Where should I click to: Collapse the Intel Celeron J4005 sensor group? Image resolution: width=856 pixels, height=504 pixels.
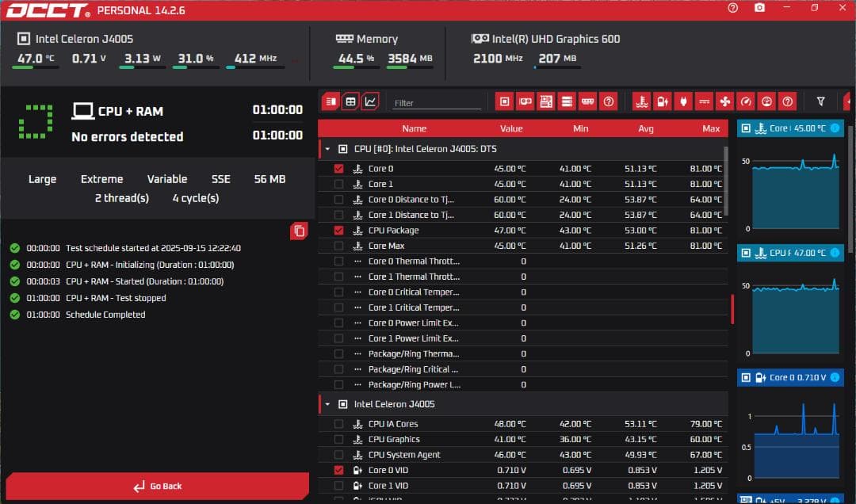[x=327, y=404]
